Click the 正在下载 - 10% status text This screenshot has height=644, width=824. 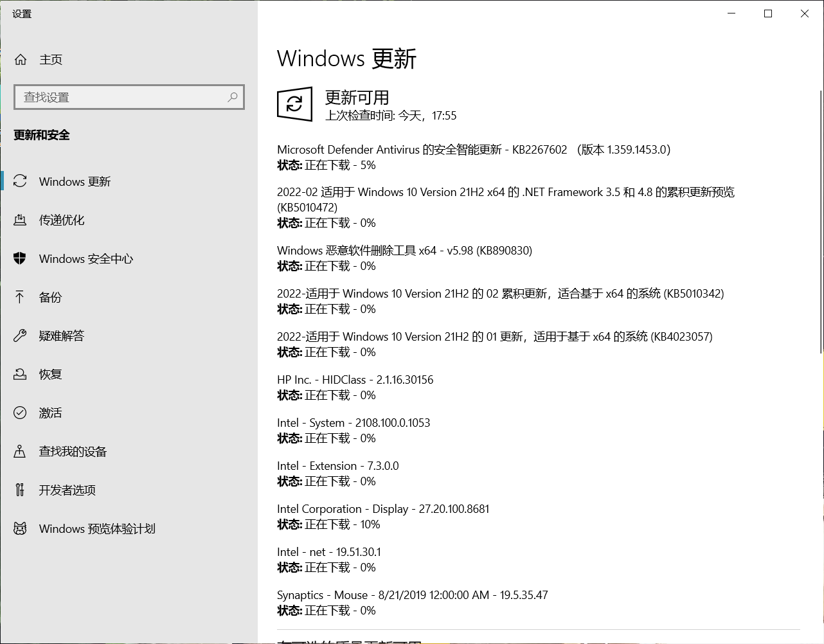[x=343, y=524]
